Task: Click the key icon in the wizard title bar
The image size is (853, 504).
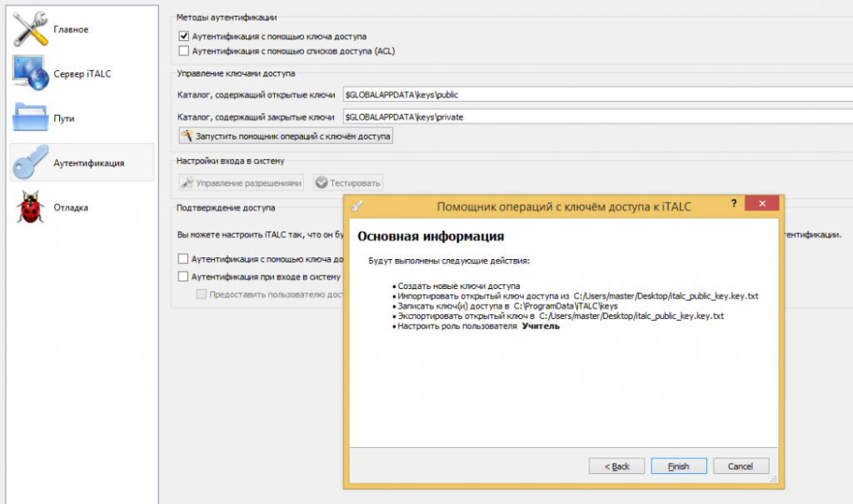Action: (357, 206)
